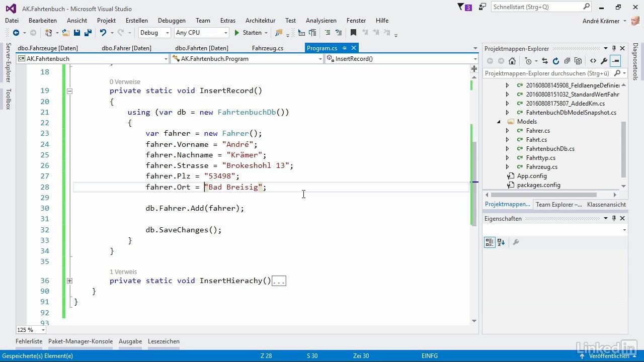
Task: Click the Home icon in Projektmappen-Explorer
Action: click(x=512, y=61)
